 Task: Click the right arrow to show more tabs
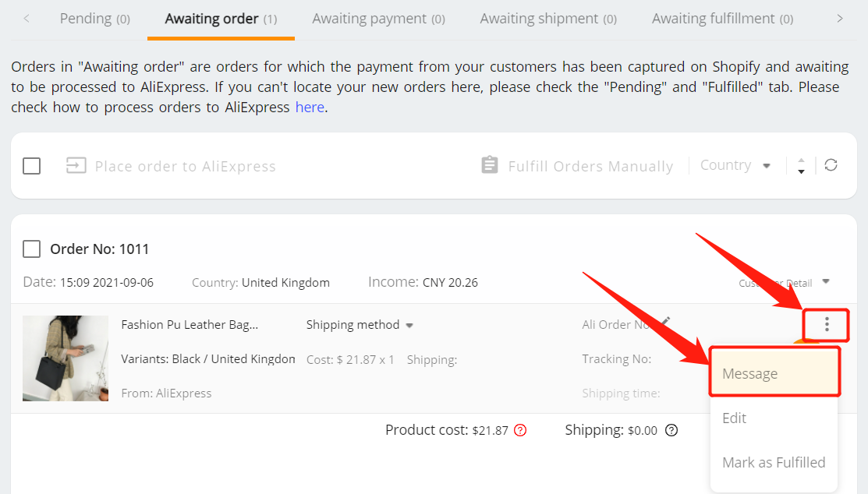[x=840, y=19]
